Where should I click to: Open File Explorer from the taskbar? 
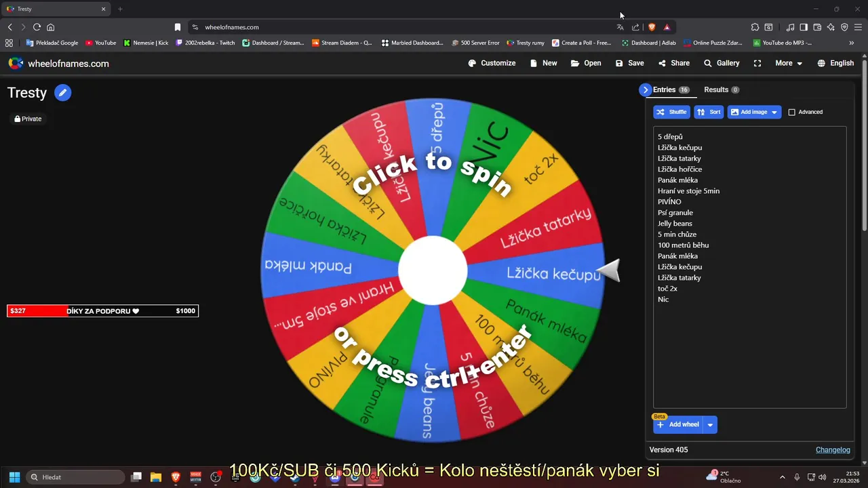pos(156,477)
